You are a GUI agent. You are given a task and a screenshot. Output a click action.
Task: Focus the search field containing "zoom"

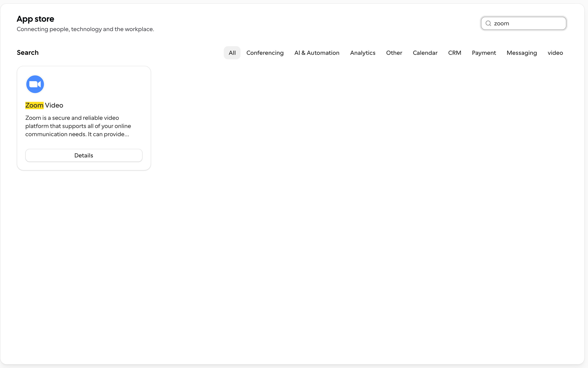pyautogui.click(x=523, y=23)
